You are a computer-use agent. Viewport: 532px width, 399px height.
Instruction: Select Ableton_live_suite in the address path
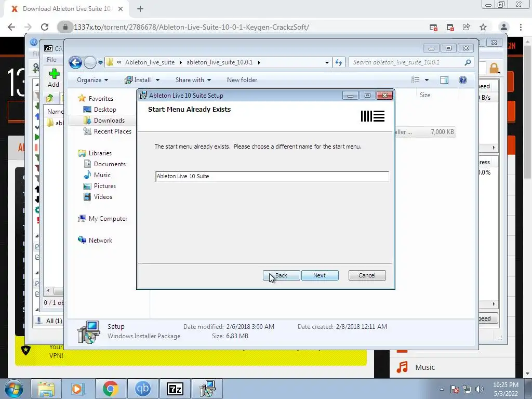tap(150, 62)
